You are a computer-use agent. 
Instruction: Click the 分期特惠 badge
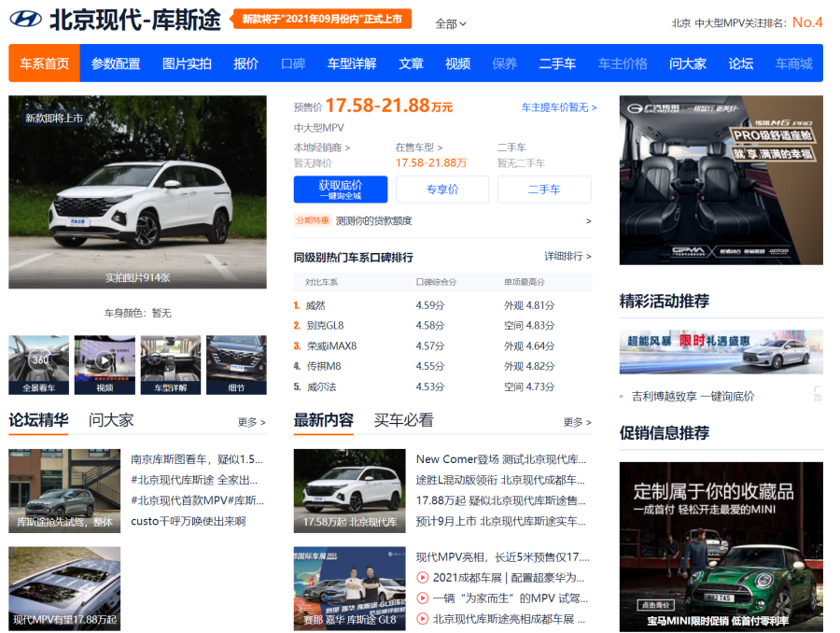(313, 220)
